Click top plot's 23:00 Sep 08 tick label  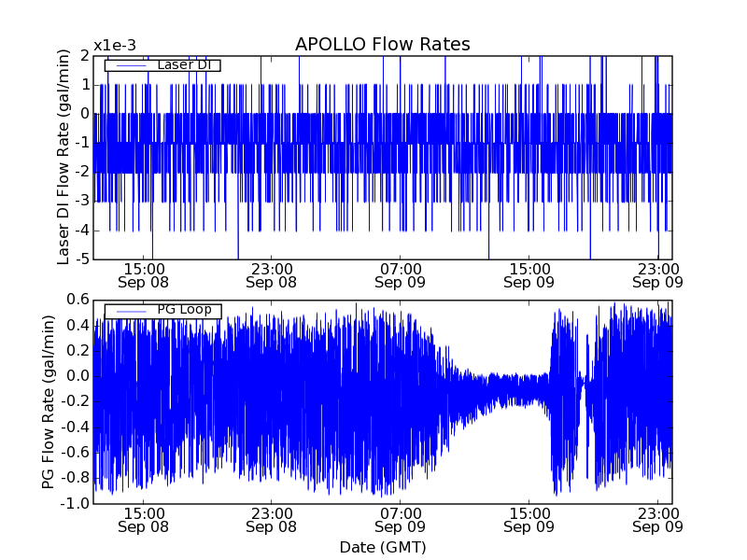(272, 274)
